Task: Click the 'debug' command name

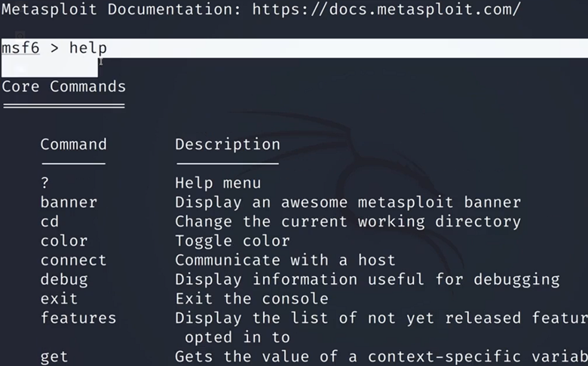Action: (x=64, y=280)
